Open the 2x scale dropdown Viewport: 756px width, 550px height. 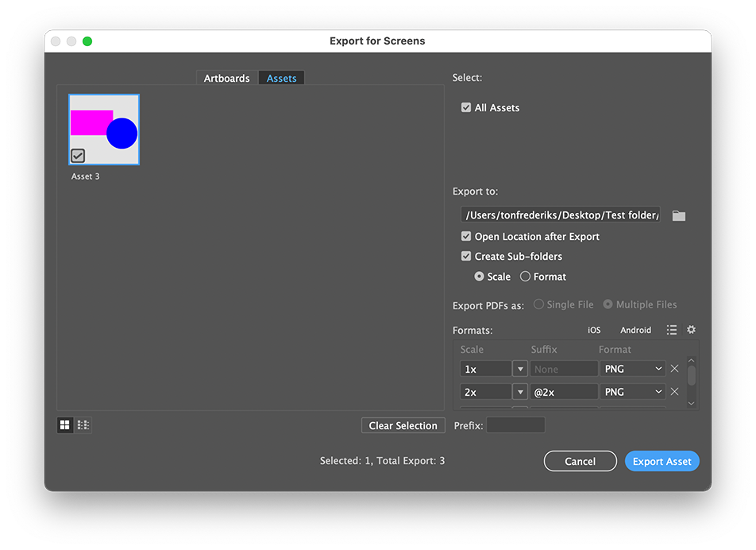point(520,391)
